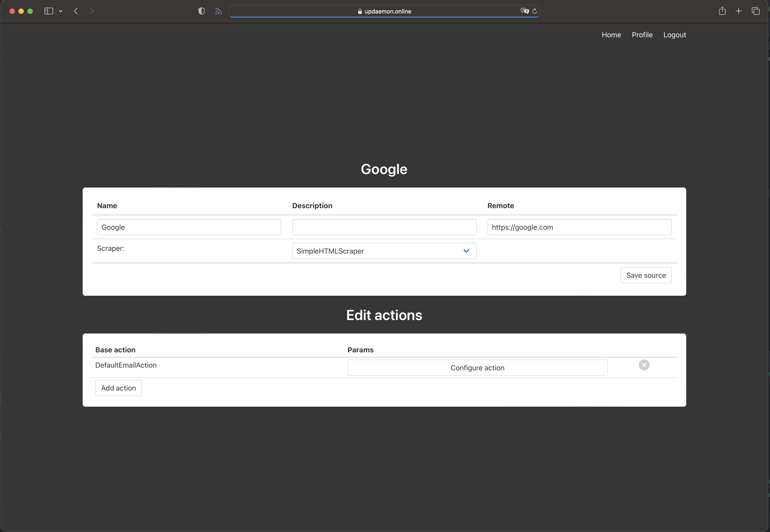Click the Add action button
This screenshot has width=770, height=532.
118,388
